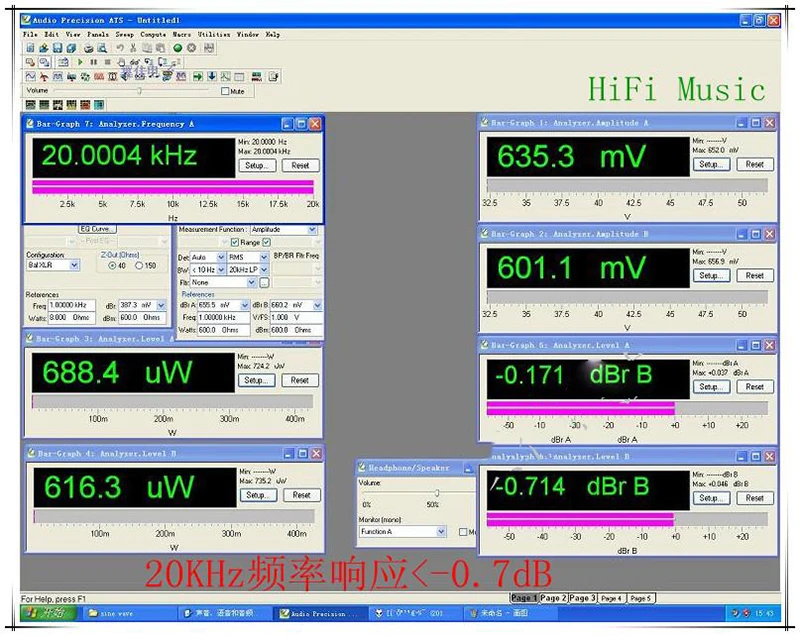Click the Cut scissors icon
The width and height of the screenshot is (800, 636).
coord(133,48)
